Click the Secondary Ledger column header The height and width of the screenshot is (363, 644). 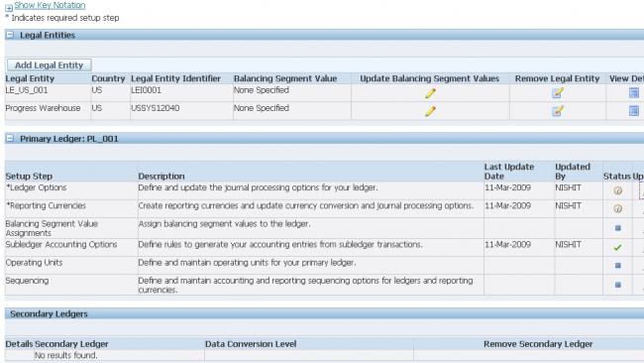(x=71, y=344)
